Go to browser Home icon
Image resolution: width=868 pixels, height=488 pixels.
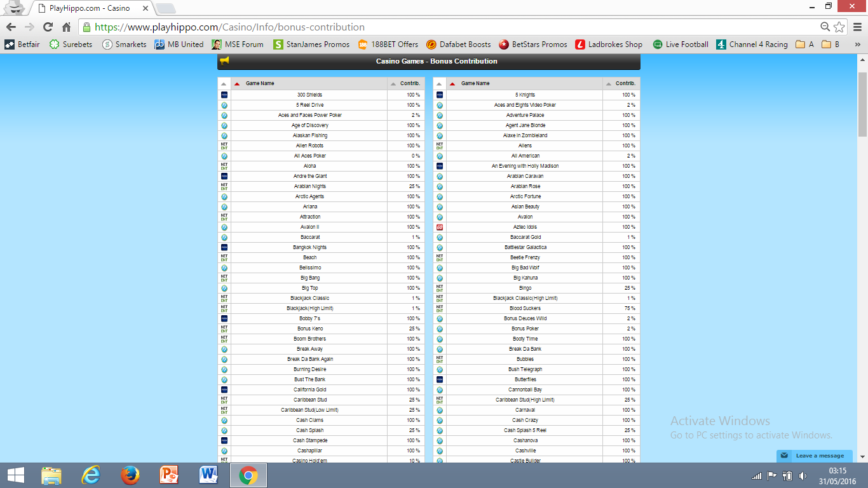(67, 27)
